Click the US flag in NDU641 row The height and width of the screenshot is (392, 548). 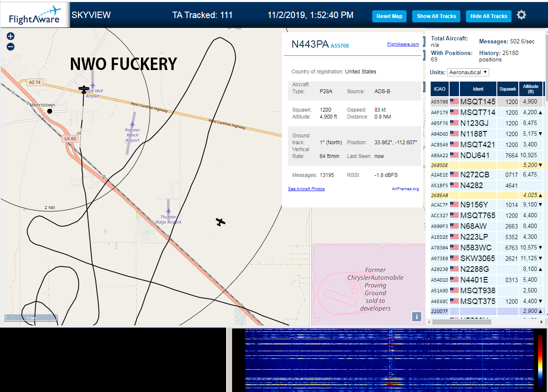454,155
